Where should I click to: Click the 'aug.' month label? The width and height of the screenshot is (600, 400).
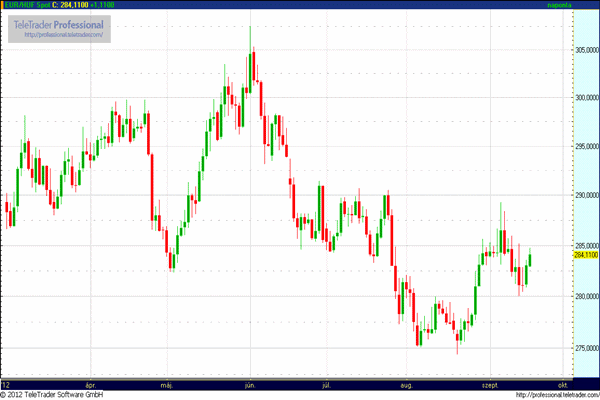406,385
